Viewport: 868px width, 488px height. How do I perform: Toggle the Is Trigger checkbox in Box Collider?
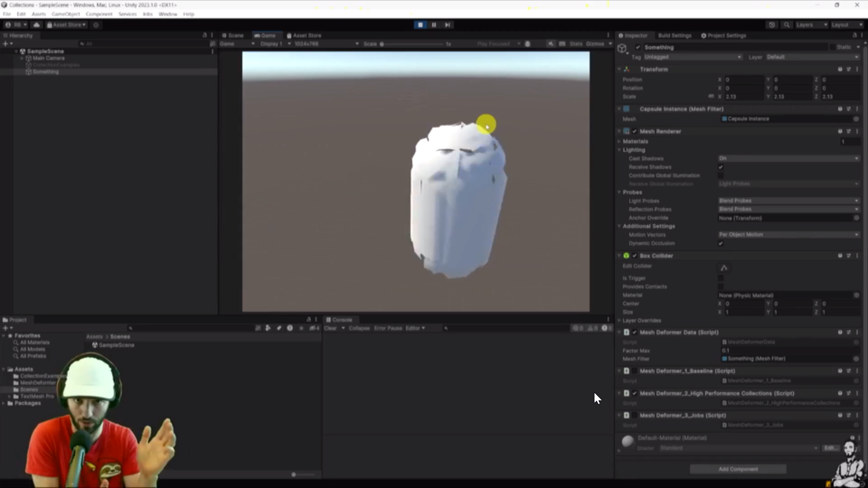click(721, 278)
